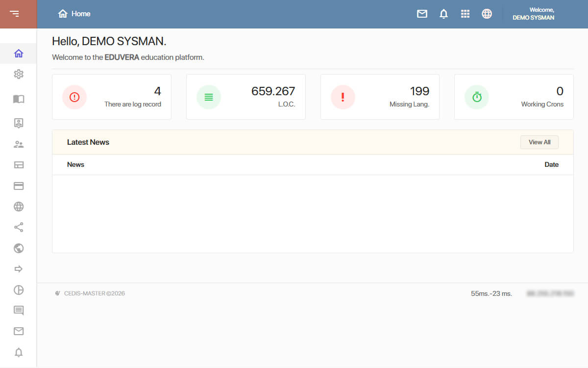Screen dimensions: 588x368
Task: Open notifications bell in top bar
Action: point(443,14)
